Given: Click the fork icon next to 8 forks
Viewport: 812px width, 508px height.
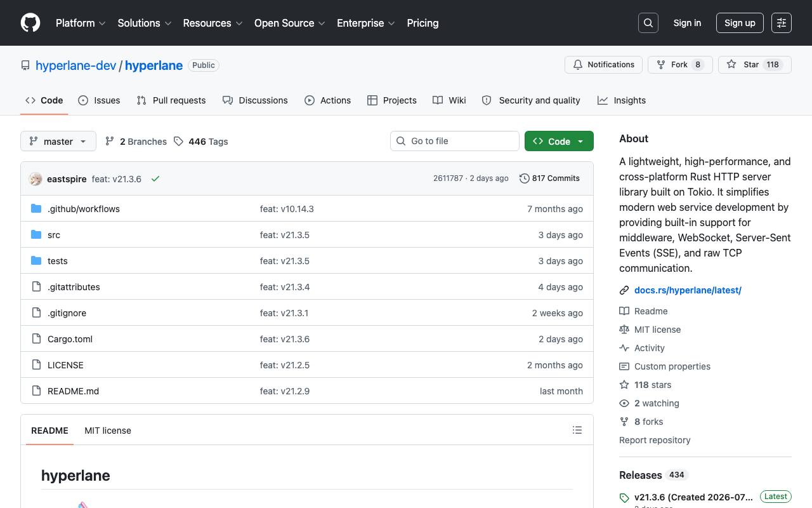Looking at the screenshot, I should [x=624, y=422].
